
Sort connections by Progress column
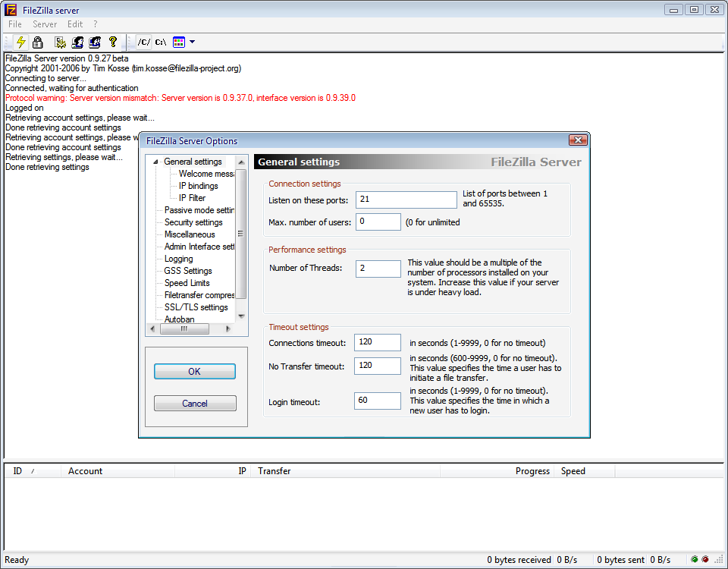pos(497,471)
